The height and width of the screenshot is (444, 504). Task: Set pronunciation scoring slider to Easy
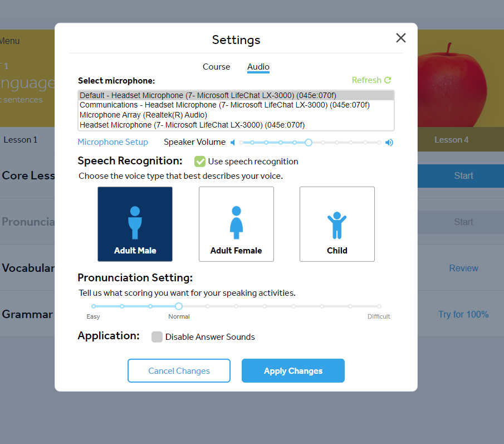coord(94,306)
